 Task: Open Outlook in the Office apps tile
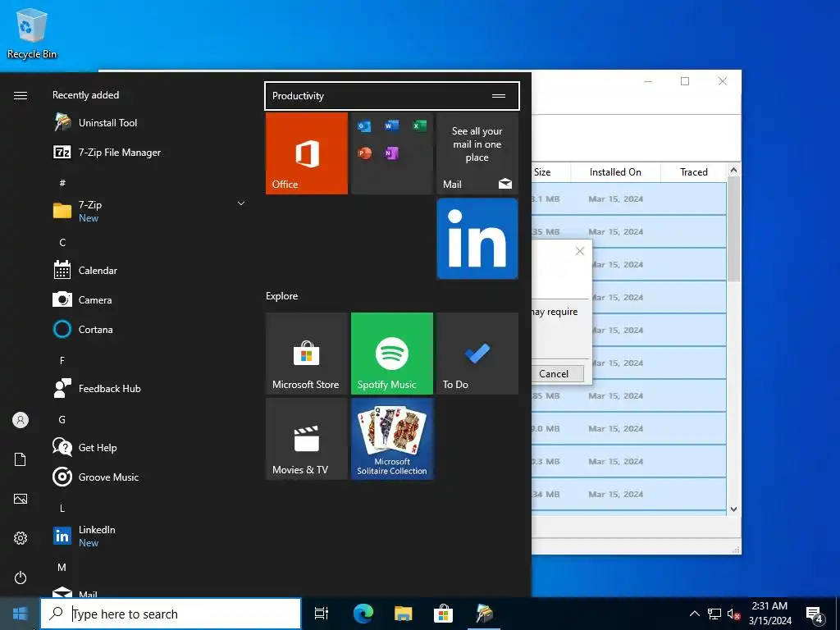pyautogui.click(x=364, y=126)
